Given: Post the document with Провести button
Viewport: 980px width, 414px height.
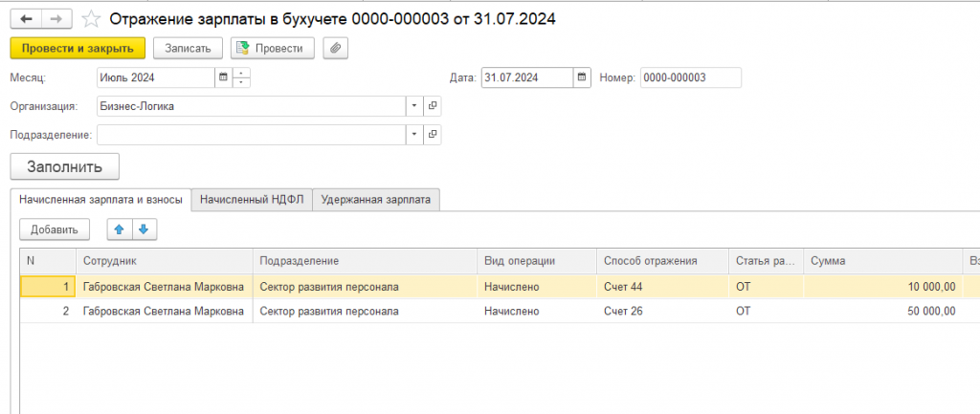Looking at the screenshot, I should pos(273,48).
